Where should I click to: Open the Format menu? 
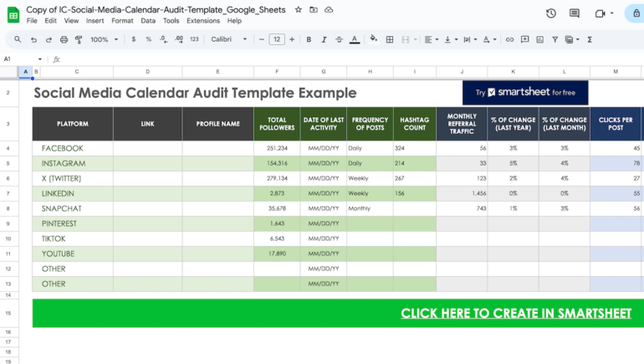click(x=122, y=21)
